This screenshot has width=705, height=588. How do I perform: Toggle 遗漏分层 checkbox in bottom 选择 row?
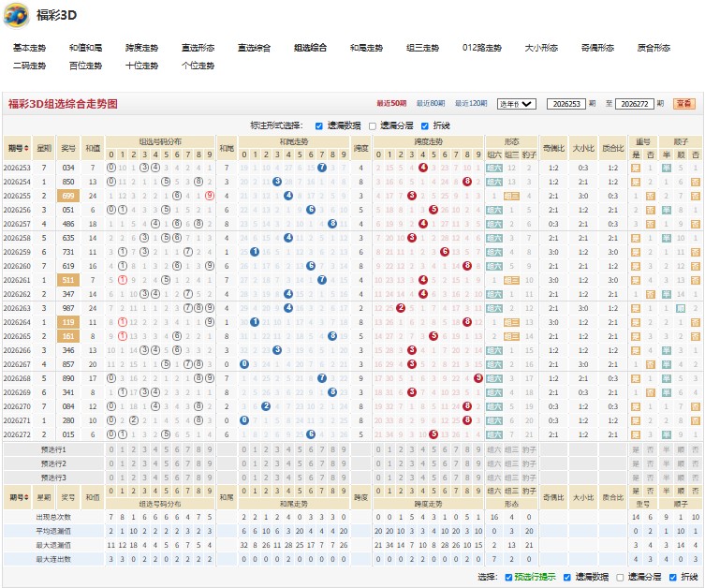620,577
